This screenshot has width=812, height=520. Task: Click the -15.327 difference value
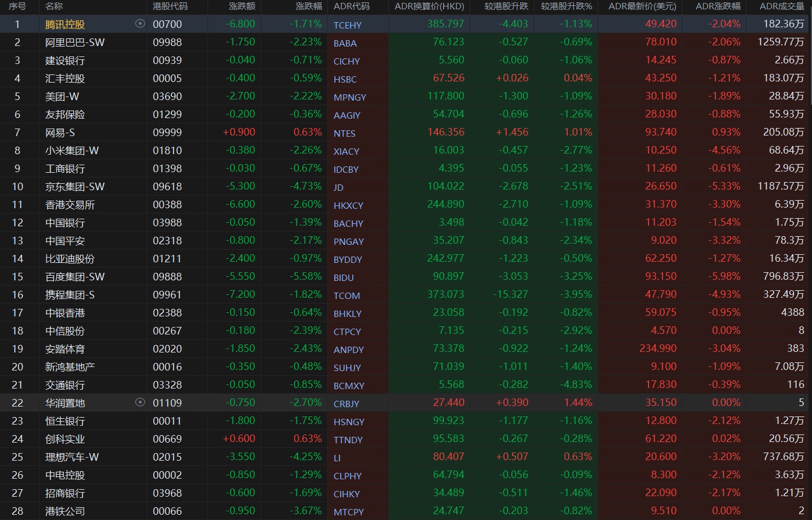click(x=510, y=295)
